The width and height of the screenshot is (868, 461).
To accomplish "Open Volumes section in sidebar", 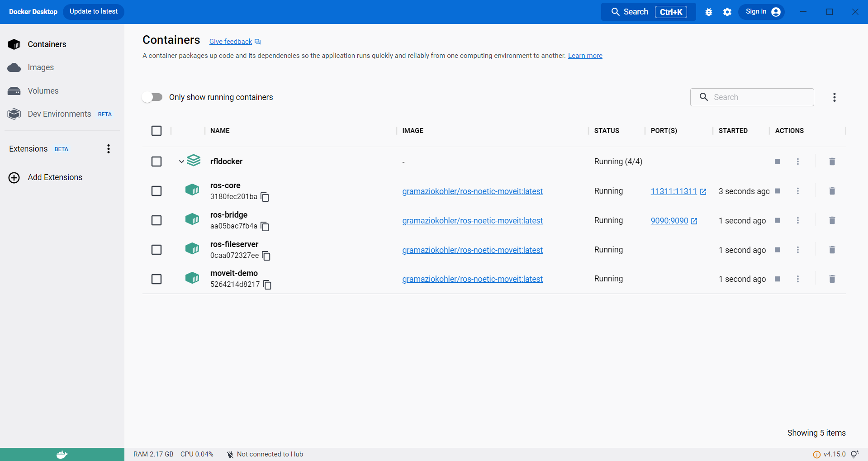I will pos(43,91).
